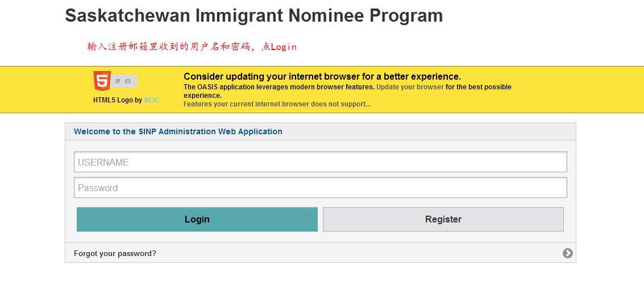
Task: Click right small icon in gray HTML5 badge
Action: 128,81
